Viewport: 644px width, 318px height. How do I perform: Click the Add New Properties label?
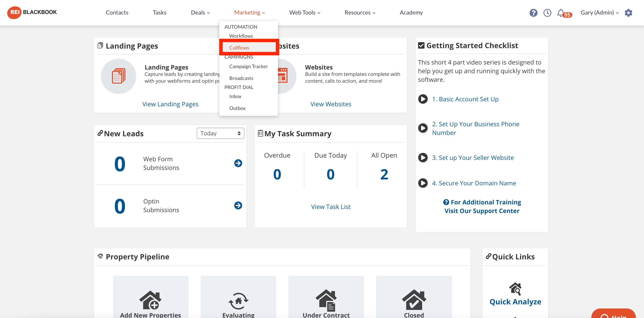pyautogui.click(x=150, y=315)
